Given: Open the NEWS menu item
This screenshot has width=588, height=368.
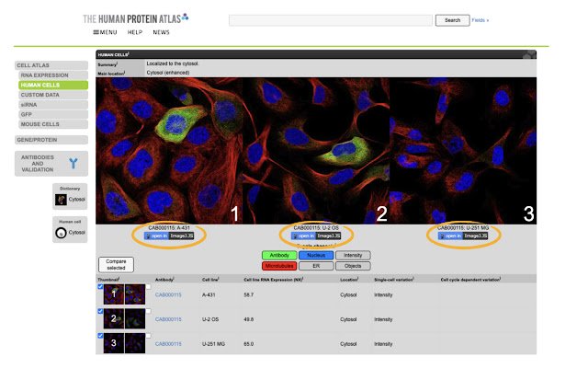Looking at the screenshot, I should (x=162, y=32).
